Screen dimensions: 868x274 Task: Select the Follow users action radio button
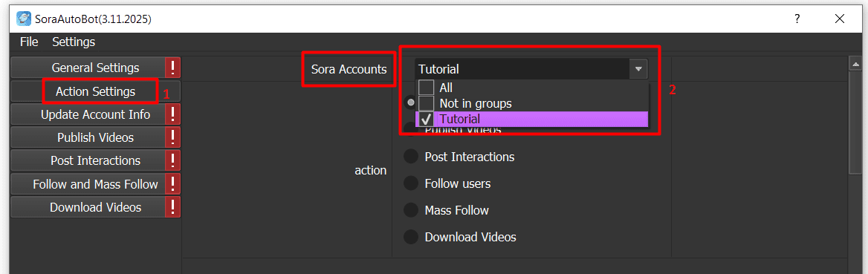tap(411, 183)
